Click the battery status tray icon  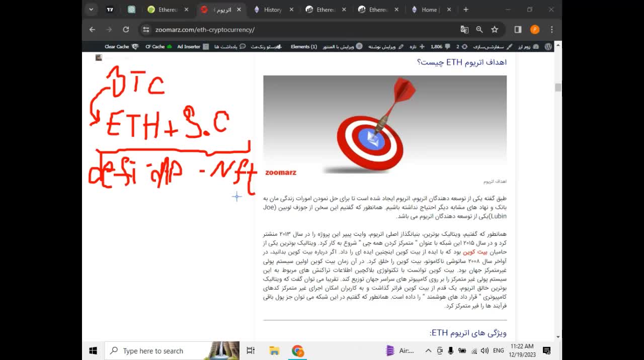click(462, 351)
